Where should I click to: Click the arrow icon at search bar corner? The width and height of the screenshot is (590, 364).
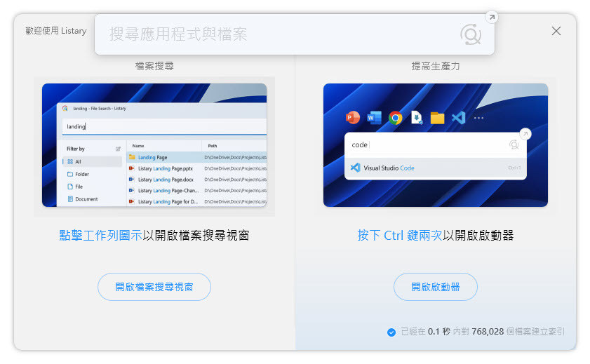click(492, 17)
